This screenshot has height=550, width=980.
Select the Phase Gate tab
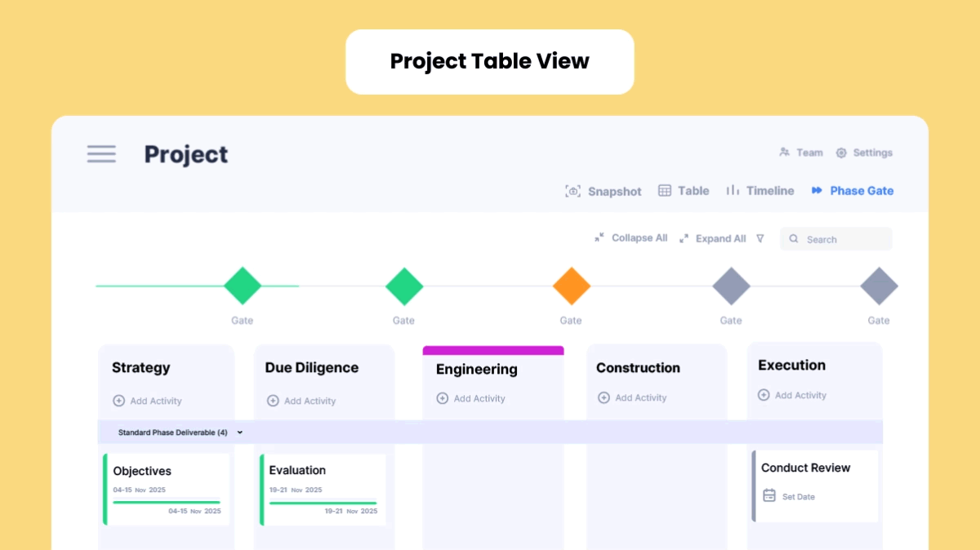coord(853,191)
